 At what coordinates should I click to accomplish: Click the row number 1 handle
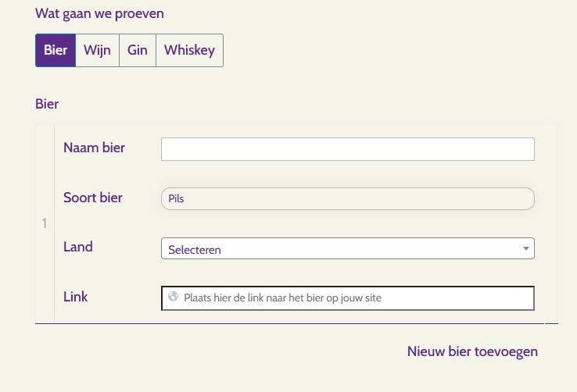[45, 224]
